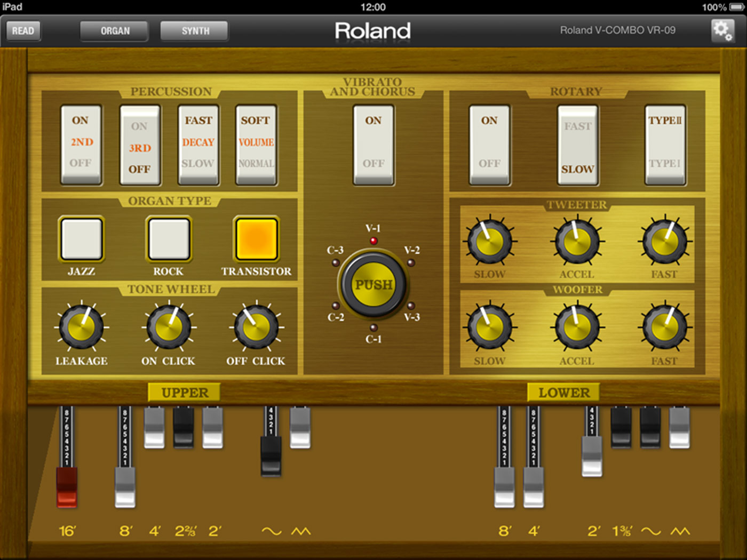Flip the Rotary FAST/SLOW switch
747x560 pixels.
coord(578,145)
